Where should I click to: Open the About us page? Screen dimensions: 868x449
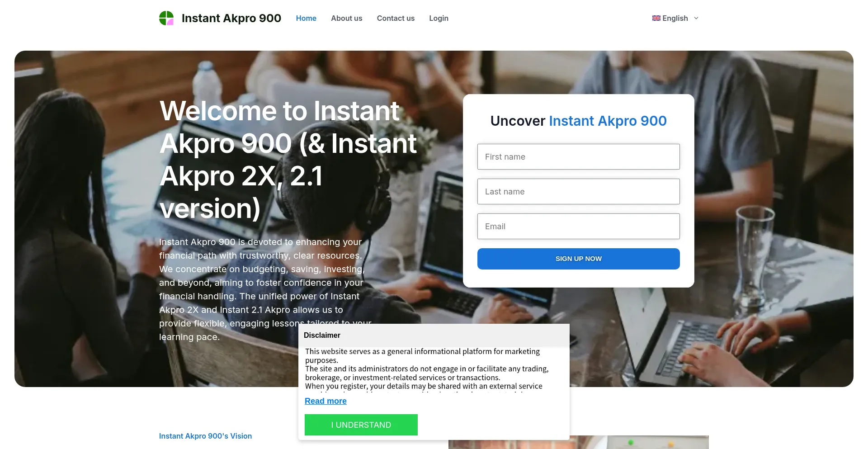[x=347, y=18]
